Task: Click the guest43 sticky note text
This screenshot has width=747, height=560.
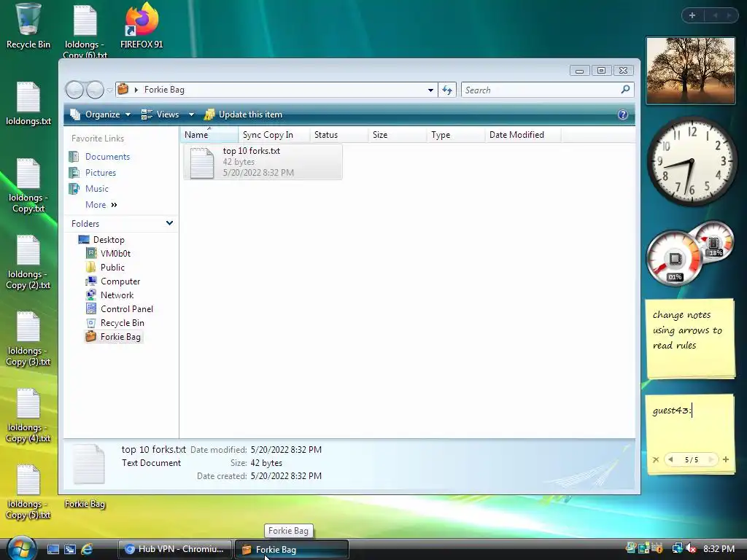Action: 671,410
